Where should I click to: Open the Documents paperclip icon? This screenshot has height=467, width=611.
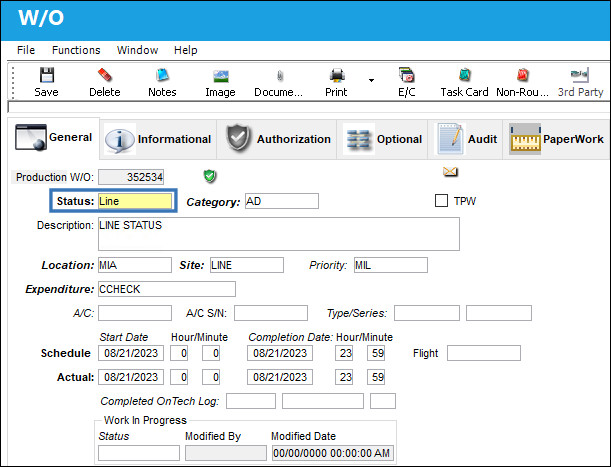point(279,75)
